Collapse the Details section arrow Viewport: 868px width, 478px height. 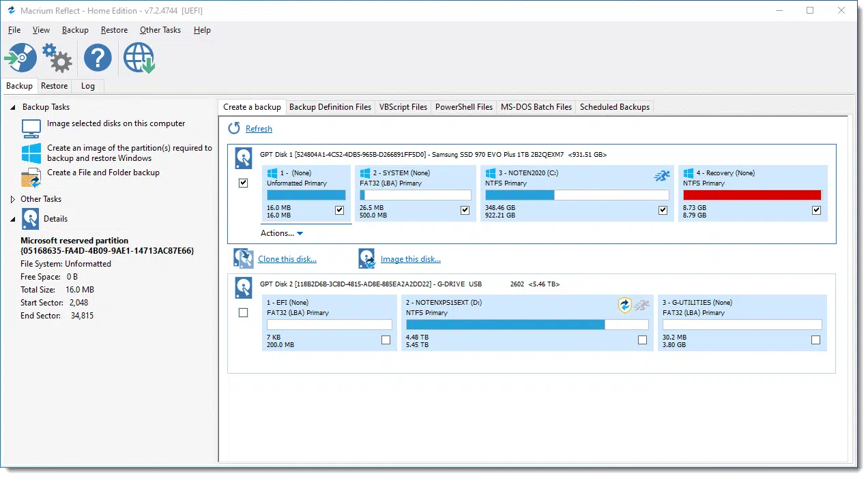13,220
